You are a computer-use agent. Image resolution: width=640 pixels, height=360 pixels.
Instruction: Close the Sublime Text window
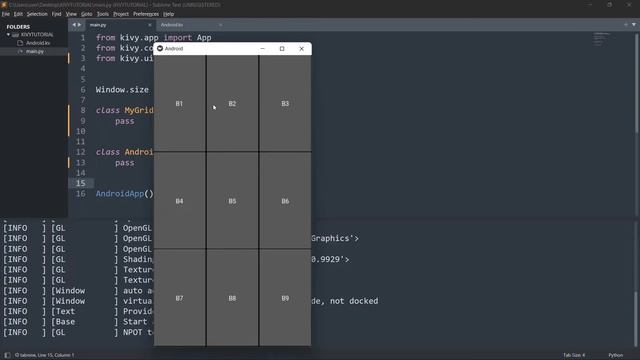[x=629, y=4]
